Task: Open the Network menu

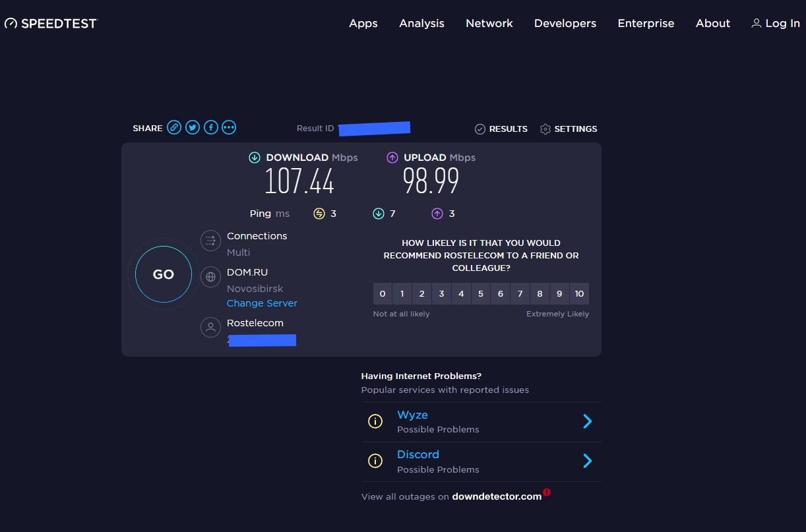Action: pos(489,23)
